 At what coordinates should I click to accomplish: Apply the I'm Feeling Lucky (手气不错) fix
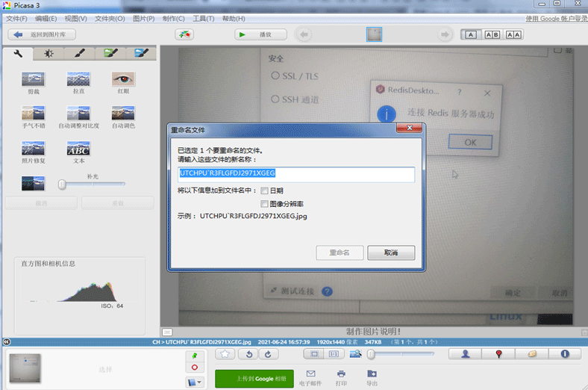point(33,113)
